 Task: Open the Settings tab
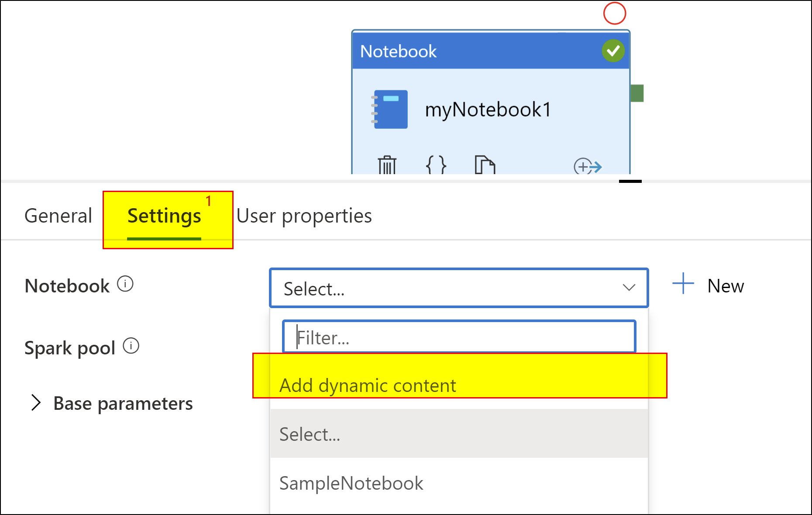164,215
